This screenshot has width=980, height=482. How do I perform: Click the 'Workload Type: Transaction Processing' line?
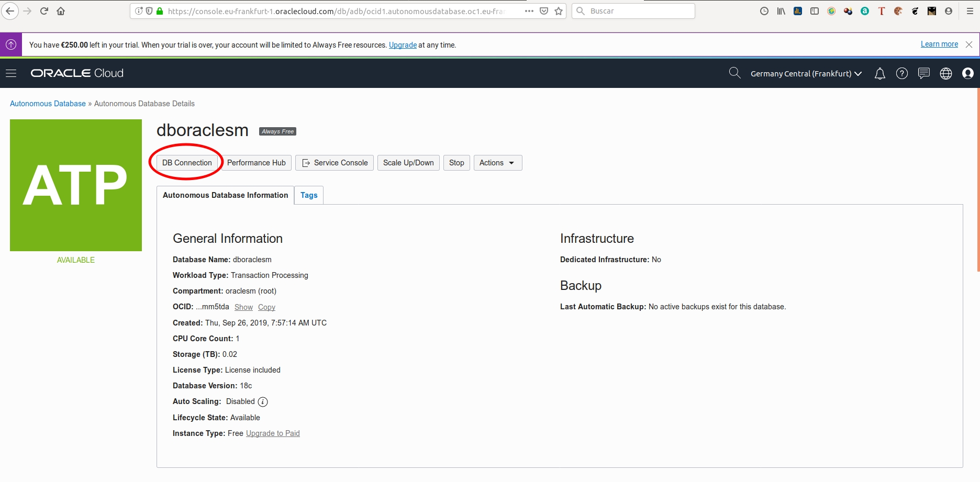[x=240, y=275]
